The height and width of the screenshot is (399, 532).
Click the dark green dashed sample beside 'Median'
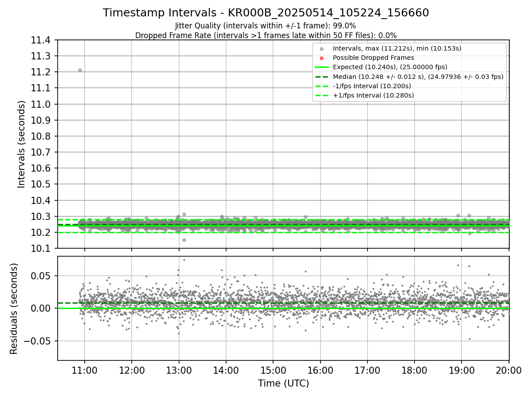pos(322,77)
